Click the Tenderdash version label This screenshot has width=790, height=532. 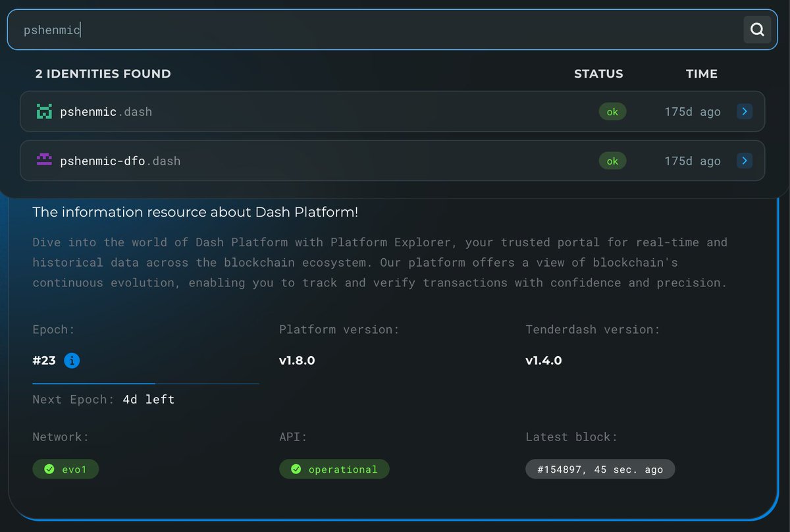[592, 329]
